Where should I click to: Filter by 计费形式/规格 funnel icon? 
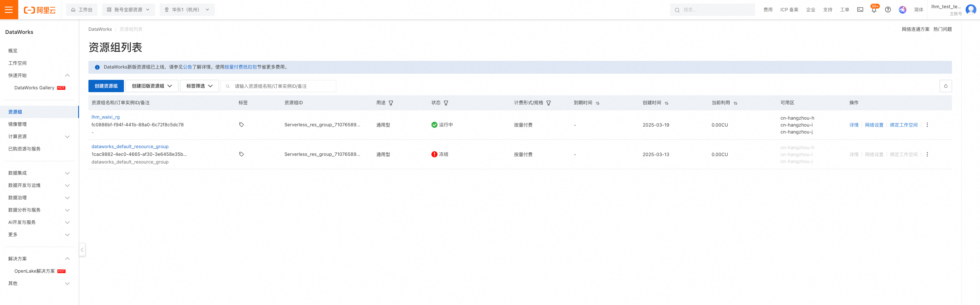(548, 103)
